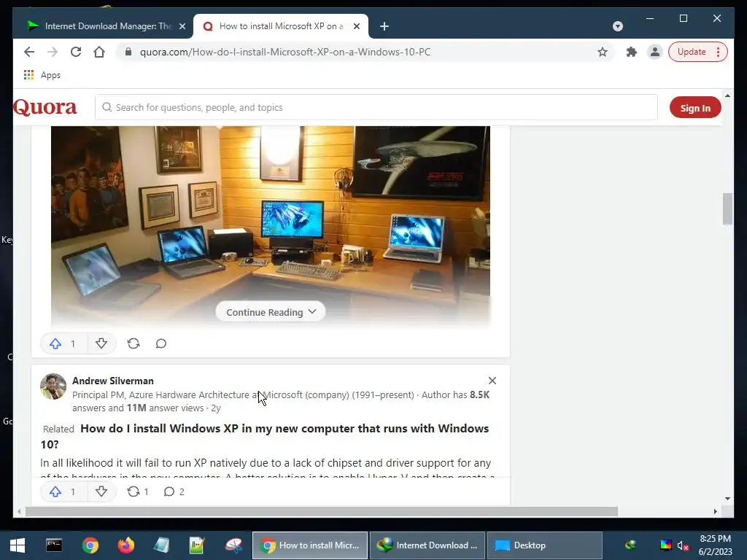The image size is (747, 560).
Task: Bookmark this page with the star icon
Action: click(x=603, y=52)
